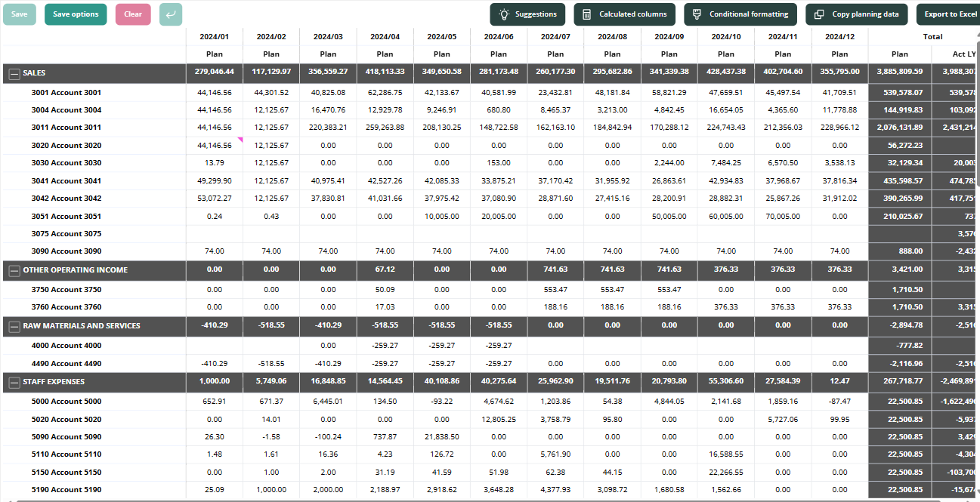
Task: Click the Save options button
Action: [x=76, y=14]
